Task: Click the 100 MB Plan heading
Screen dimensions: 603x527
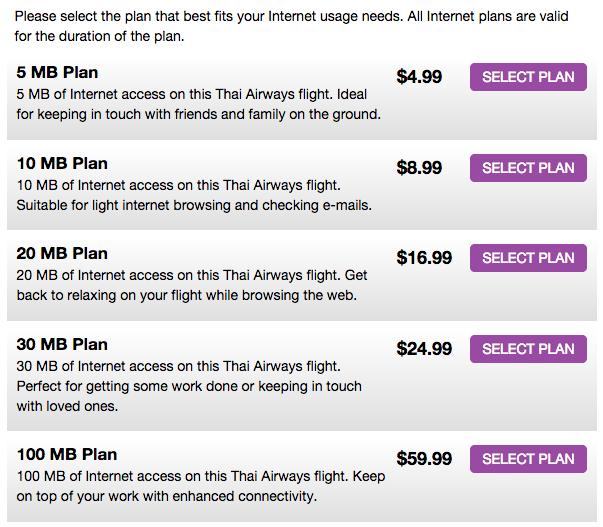Action: [67, 455]
